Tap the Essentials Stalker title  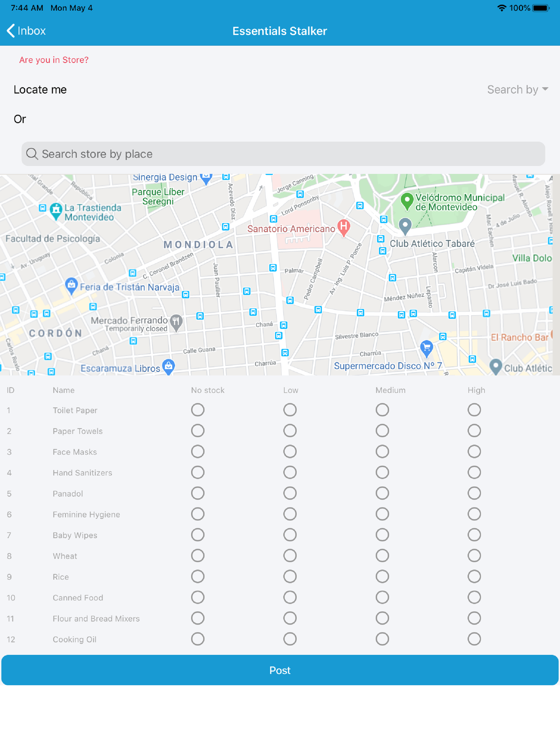(x=280, y=31)
